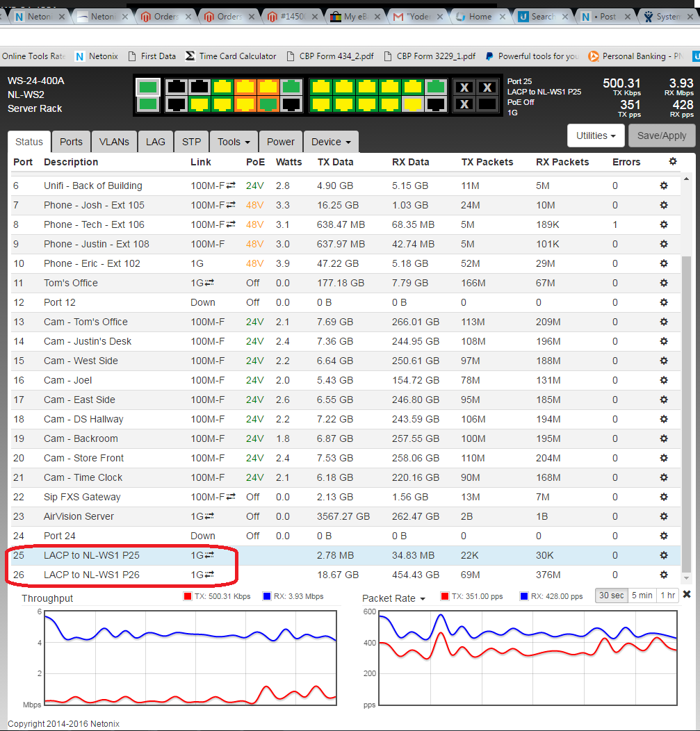The height and width of the screenshot is (731, 700).
Task: Switch graph interval to 1 hr
Action: (x=667, y=596)
